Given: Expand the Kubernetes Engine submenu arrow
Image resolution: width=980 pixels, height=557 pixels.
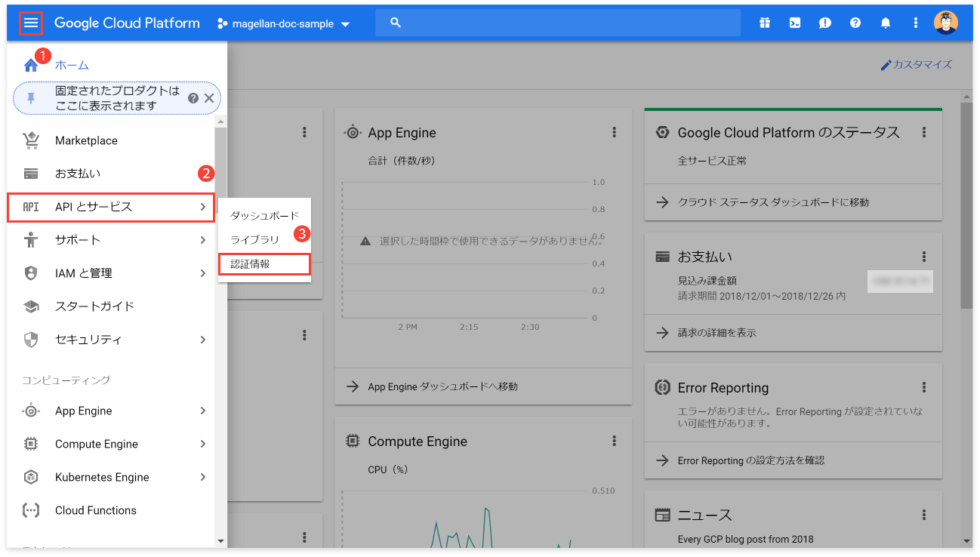Looking at the screenshot, I should click(203, 477).
